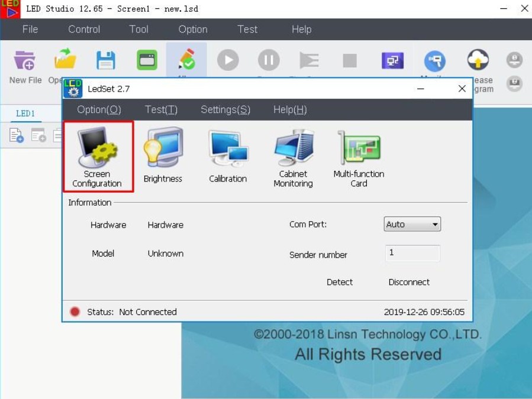Screen dimensions: 532x399
Task: Expand the Com Port Auto dropdown
Action: [412, 224]
